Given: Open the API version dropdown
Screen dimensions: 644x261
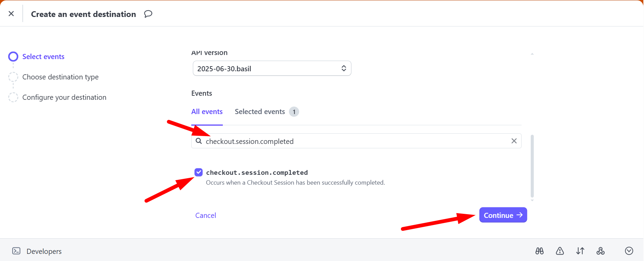Looking at the screenshot, I should [272, 69].
